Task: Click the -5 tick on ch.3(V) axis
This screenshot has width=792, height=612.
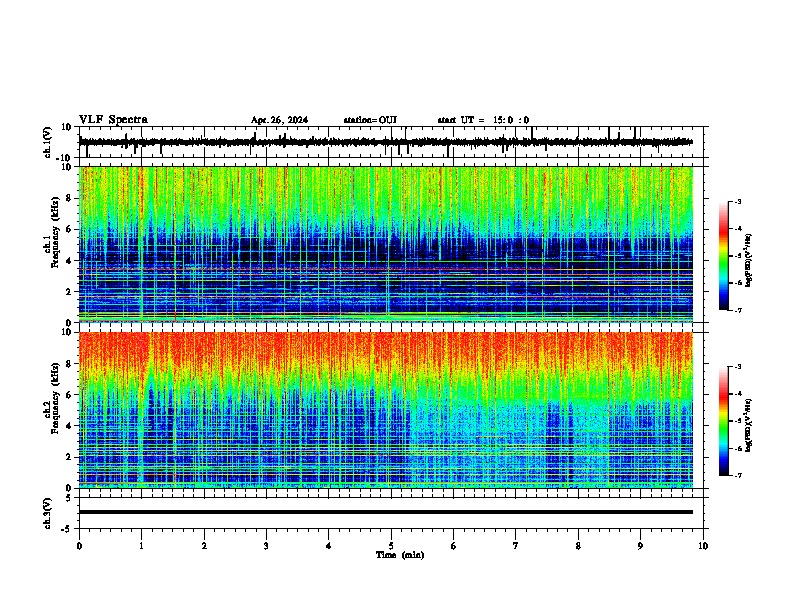Action: pyautogui.click(x=67, y=529)
